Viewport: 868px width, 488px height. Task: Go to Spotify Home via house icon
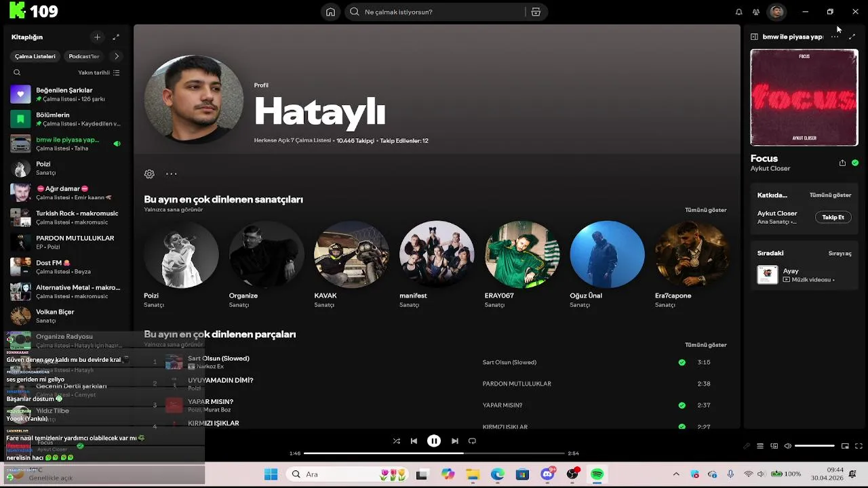(x=330, y=12)
